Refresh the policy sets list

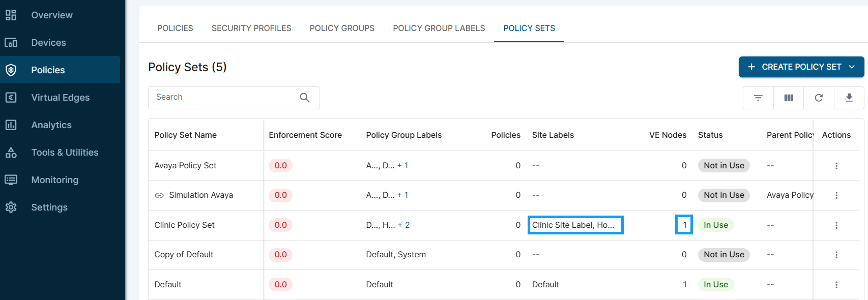click(819, 98)
